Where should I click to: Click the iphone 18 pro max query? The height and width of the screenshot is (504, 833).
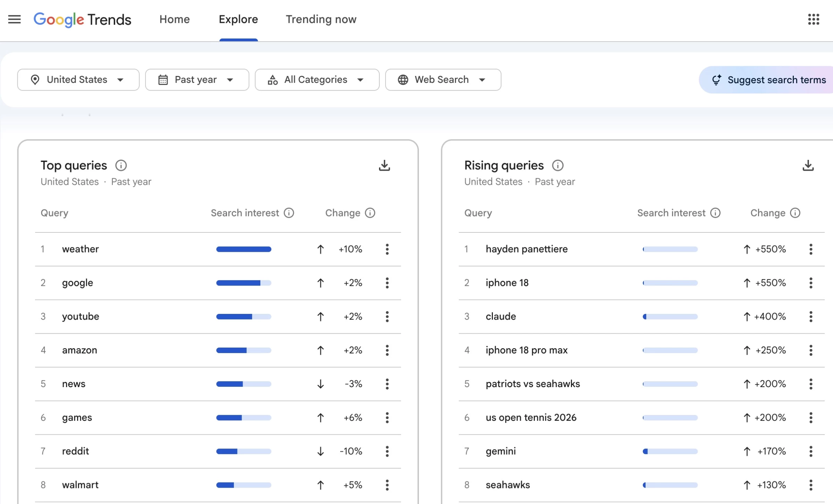(x=527, y=350)
